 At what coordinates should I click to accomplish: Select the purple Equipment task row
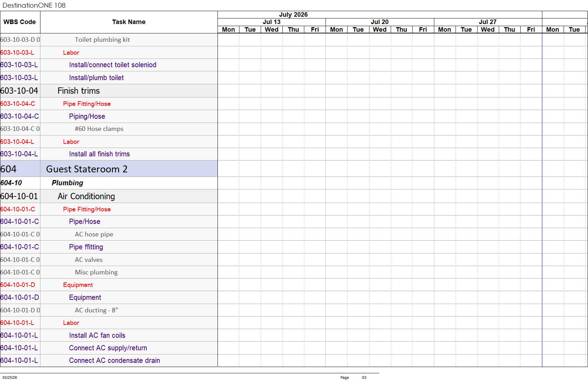coord(109,297)
